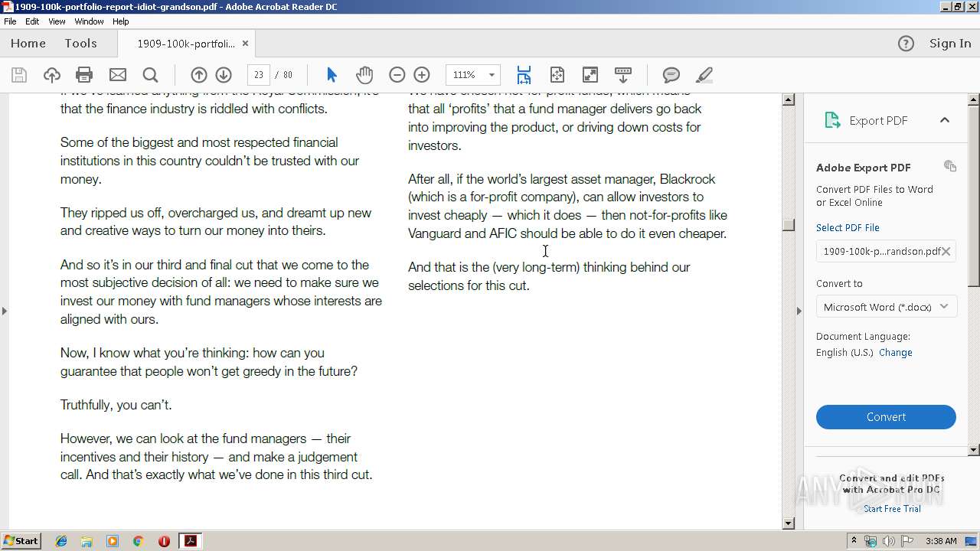
Task: Switch to the Tools tab
Action: pyautogui.click(x=80, y=44)
